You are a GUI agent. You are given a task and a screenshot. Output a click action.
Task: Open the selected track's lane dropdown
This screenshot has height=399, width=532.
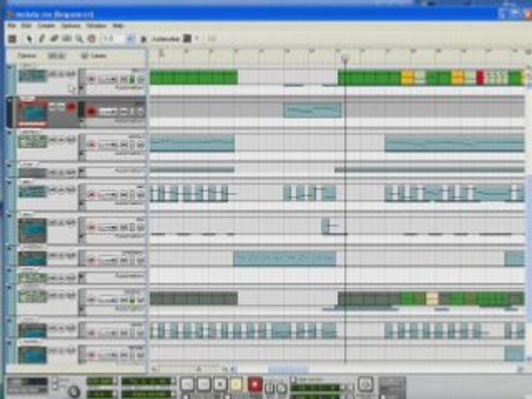(x=108, y=112)
